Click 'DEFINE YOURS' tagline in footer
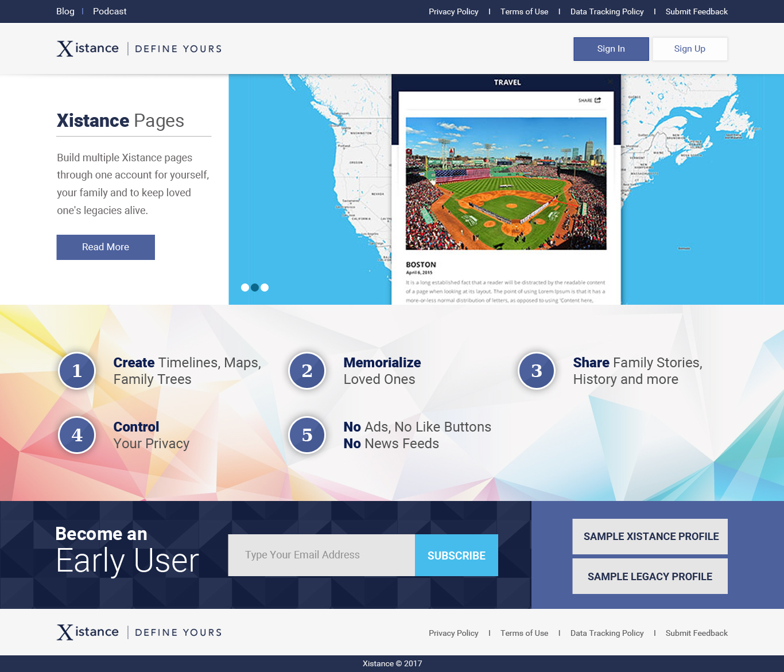The image size is (784, 672). pyautogui.click(x=178, y=633)
